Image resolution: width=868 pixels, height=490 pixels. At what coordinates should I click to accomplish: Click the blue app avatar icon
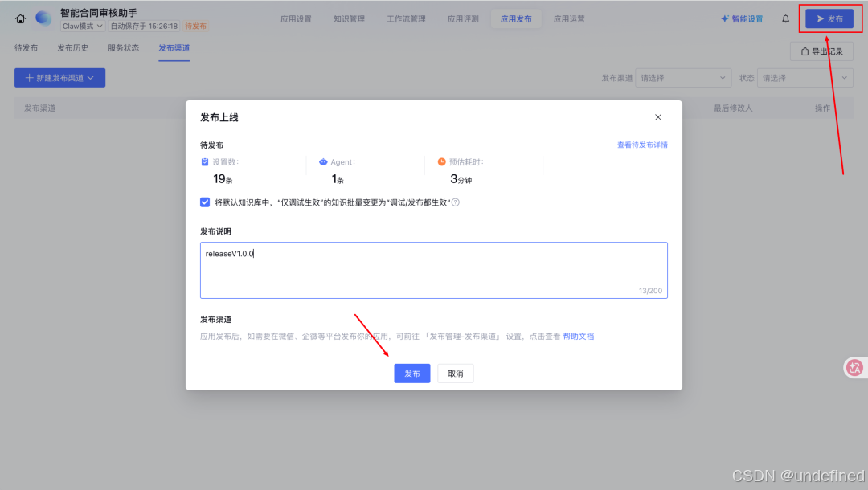tap(43, 18)
